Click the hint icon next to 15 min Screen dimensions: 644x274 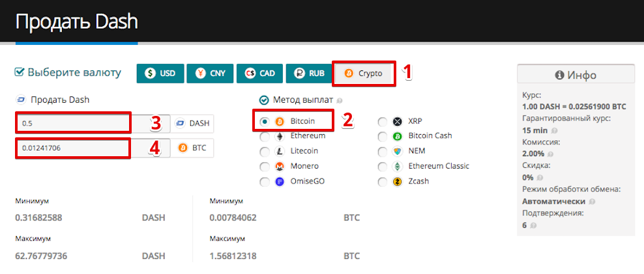[555, 131]
